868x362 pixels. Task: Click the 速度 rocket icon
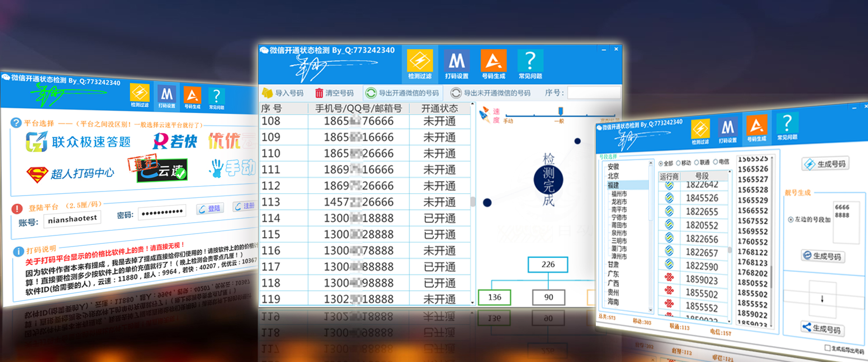coord(485,114)
